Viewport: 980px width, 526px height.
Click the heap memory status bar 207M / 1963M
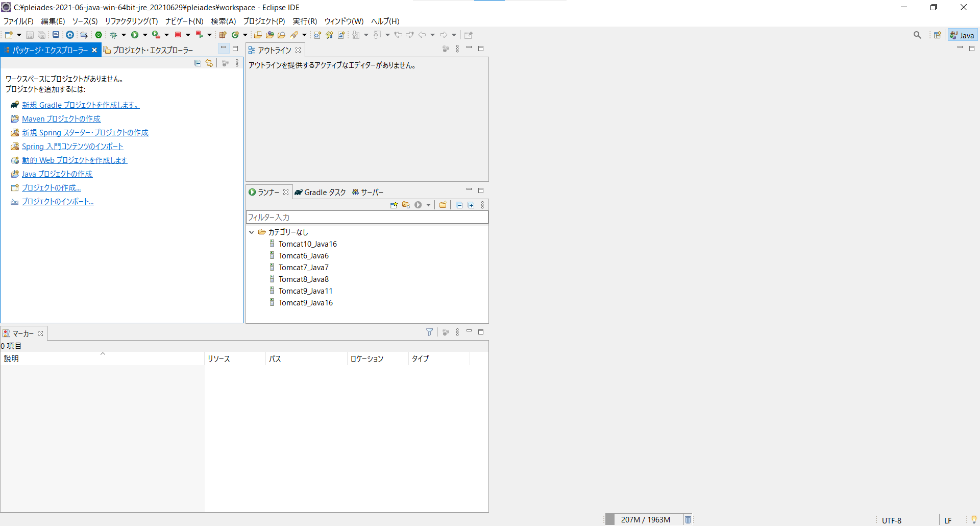[x=646, y=519]
